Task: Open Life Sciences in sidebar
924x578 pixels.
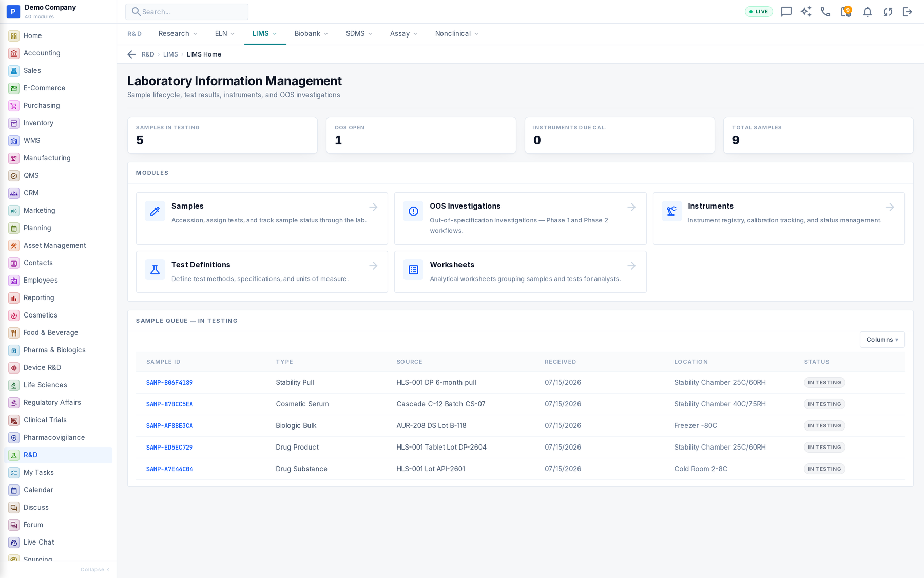Action: pyautogui.click(x=58, y=385)
